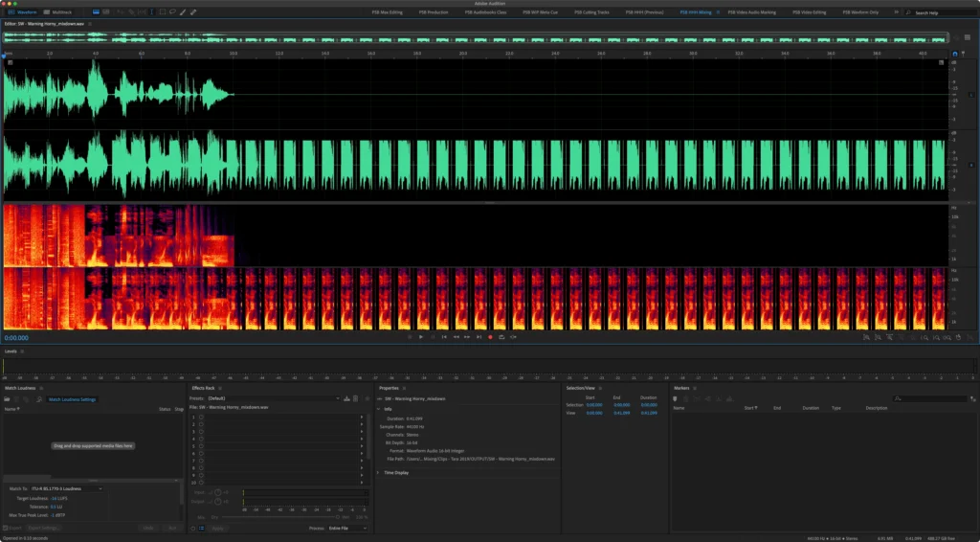Toggle power for effect slot 1

pos(201,417)
